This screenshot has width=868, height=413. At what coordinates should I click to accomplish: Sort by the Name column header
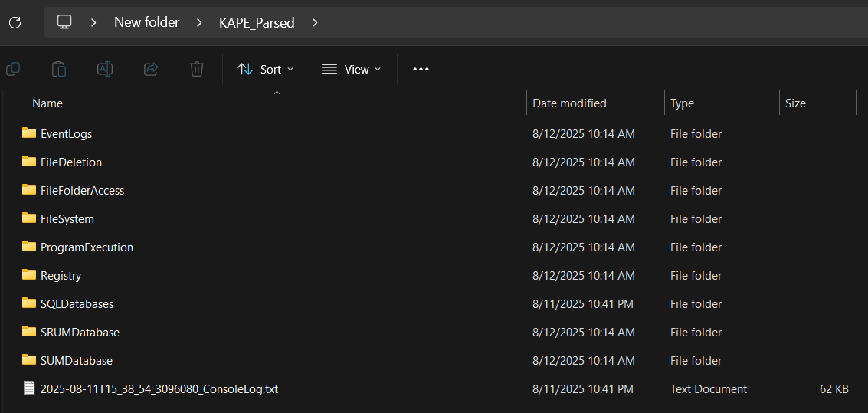coord(47,103)
